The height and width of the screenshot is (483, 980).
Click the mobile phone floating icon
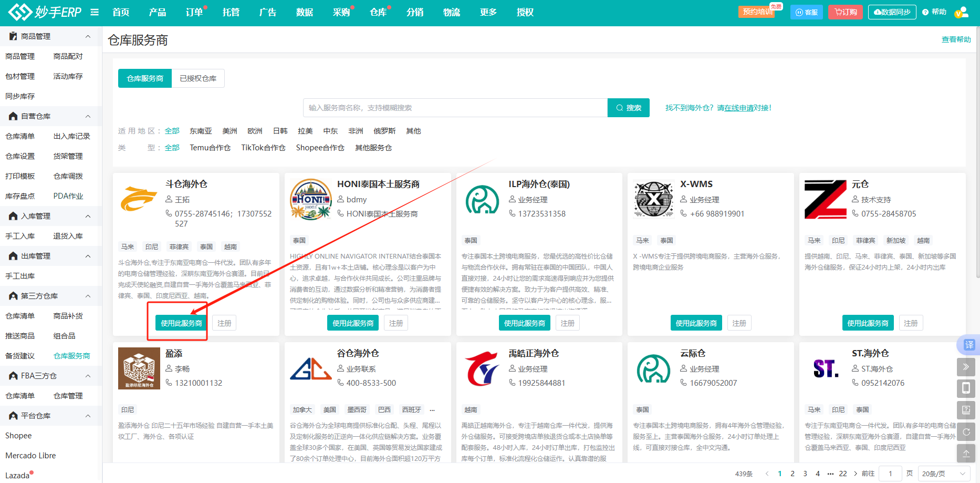(966, 388)
